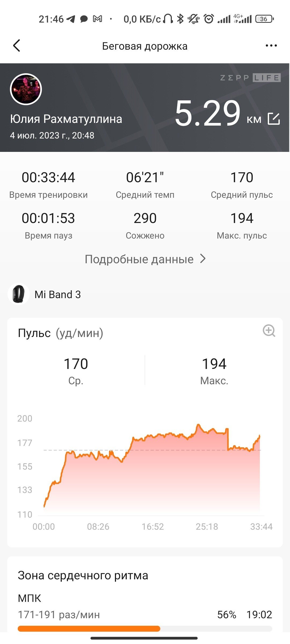Expand details via chevron after Подробные данные
Image resolution: width=290 pixels, height=644 pixels.
click(x=203, y=259)
